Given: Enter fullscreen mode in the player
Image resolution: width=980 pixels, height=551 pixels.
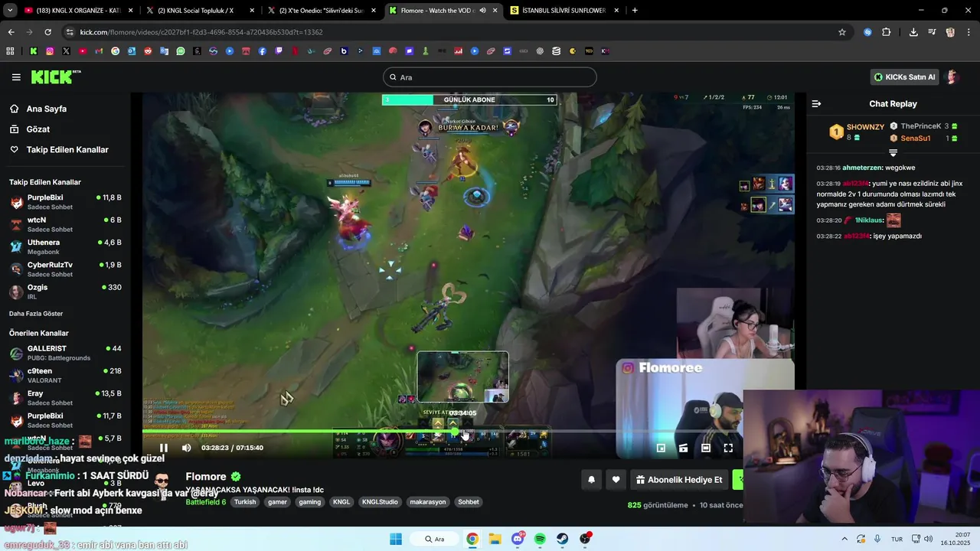Looking at the screenshot, I should pyautogui.click(x=728, y=448).
